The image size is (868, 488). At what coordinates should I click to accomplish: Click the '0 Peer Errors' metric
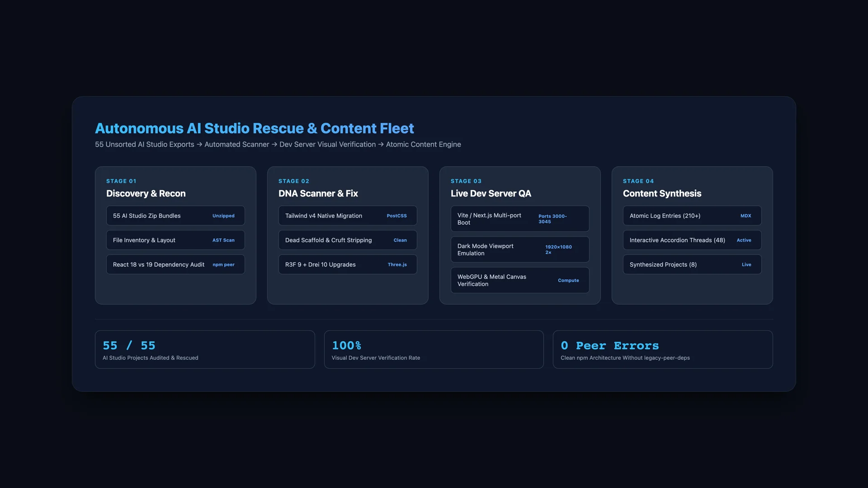(x=609, y=346)
